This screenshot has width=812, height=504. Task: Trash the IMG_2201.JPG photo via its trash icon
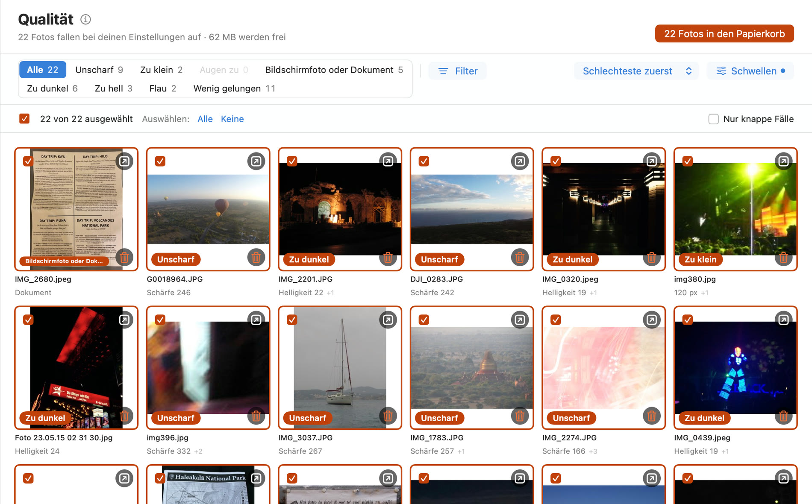pos(388,258)
